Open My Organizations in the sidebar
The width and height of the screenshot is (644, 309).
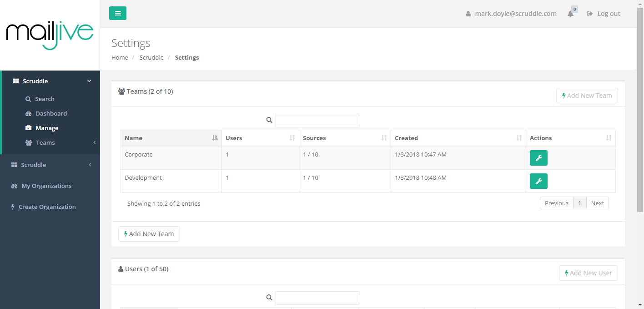click(46, 186)
